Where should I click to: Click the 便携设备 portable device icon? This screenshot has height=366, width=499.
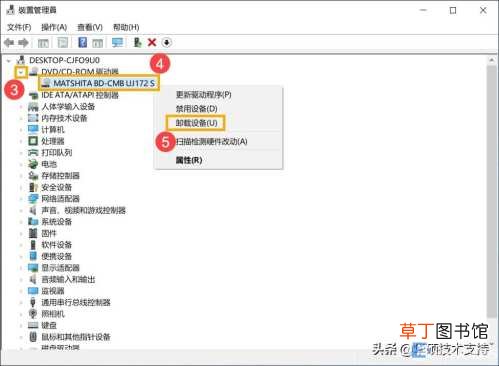[x=33, y=256]
